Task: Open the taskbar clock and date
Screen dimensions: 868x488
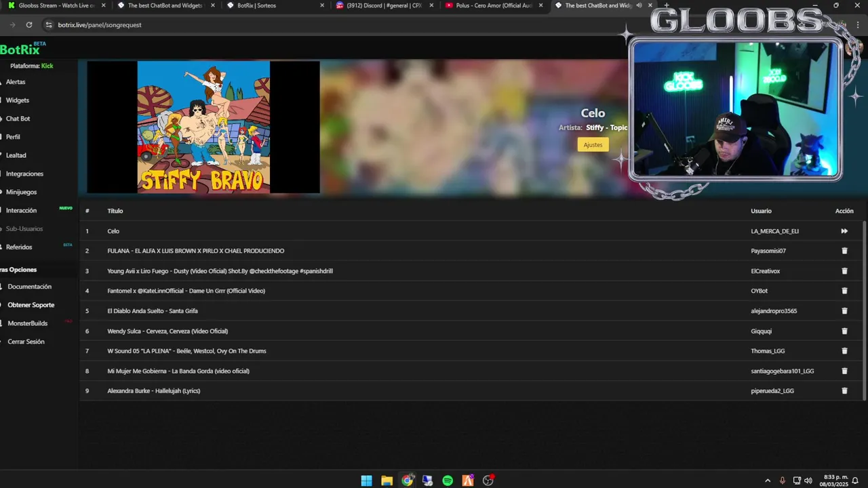Action: [x=835, y=481]
